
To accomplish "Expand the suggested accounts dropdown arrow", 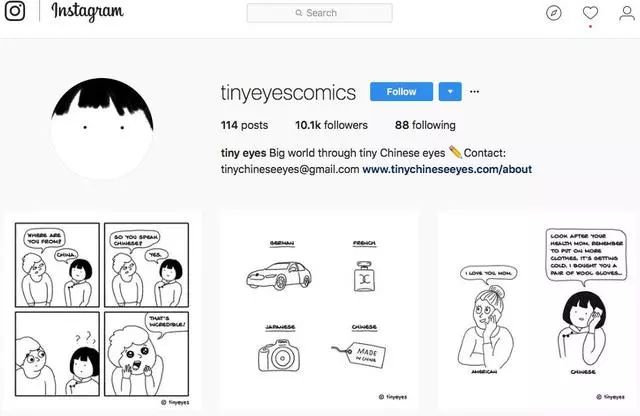I will click(x=450, y=91).
